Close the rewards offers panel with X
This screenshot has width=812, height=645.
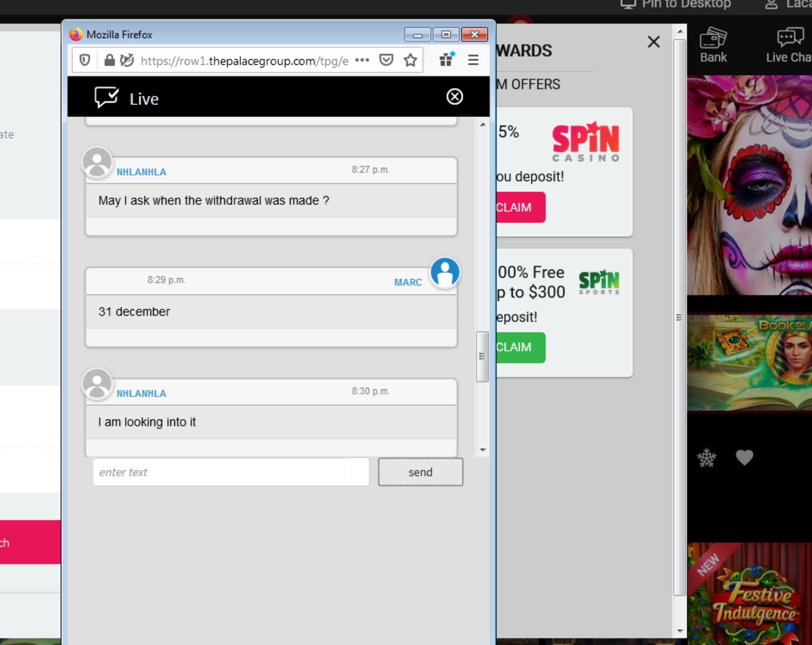point(654,41)
